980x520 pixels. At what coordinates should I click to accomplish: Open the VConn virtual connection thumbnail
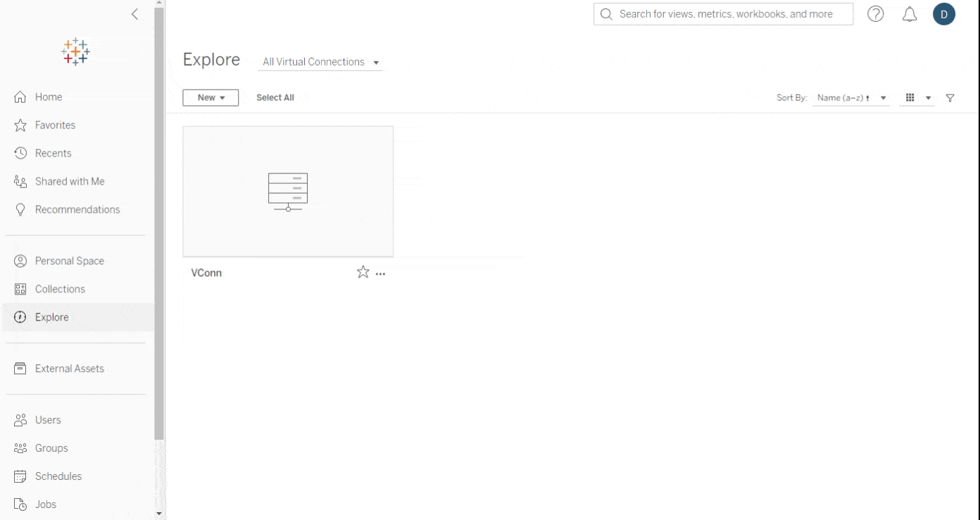pos(288,192)
